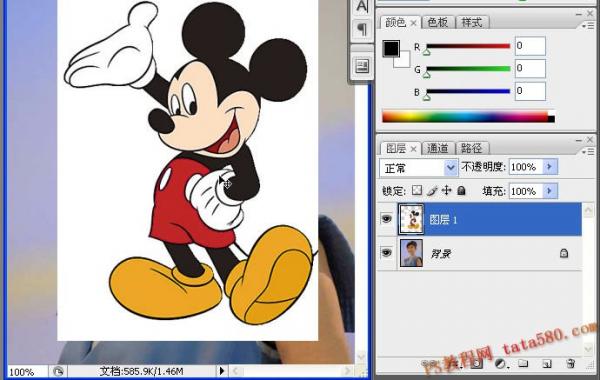Toggle lock transparent pixels
This screenshot has height=380, width=600.
coord(417,190)
